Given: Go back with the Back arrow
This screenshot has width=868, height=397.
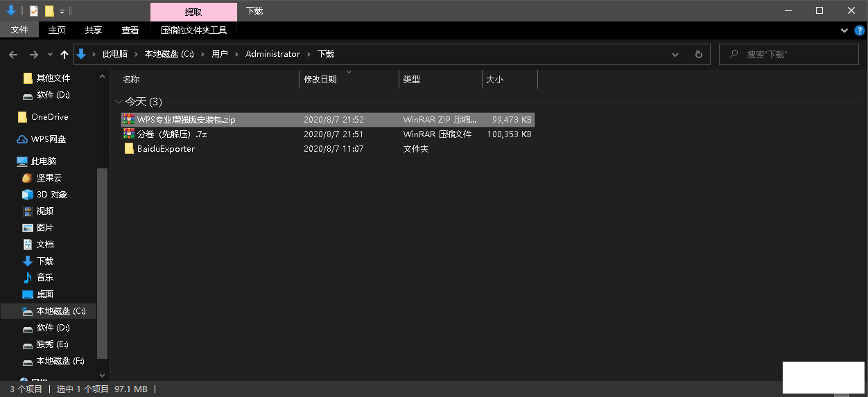Looking at the screenshot, I should pyautogui.click(x=13, y=54).
